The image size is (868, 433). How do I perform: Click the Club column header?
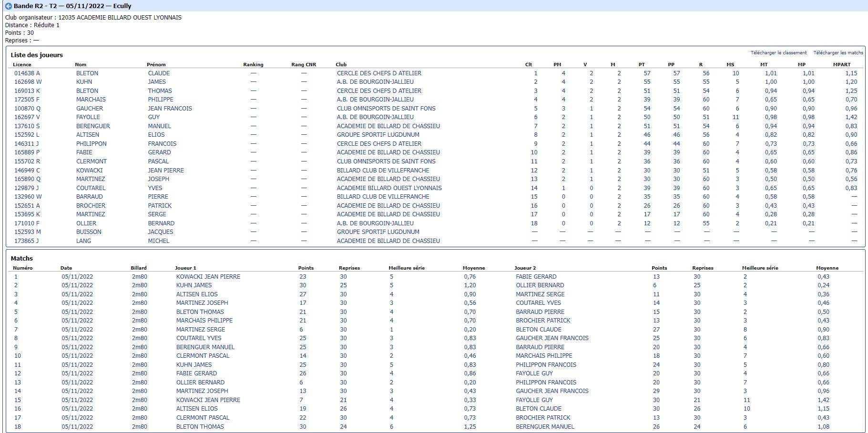point(341,65)
